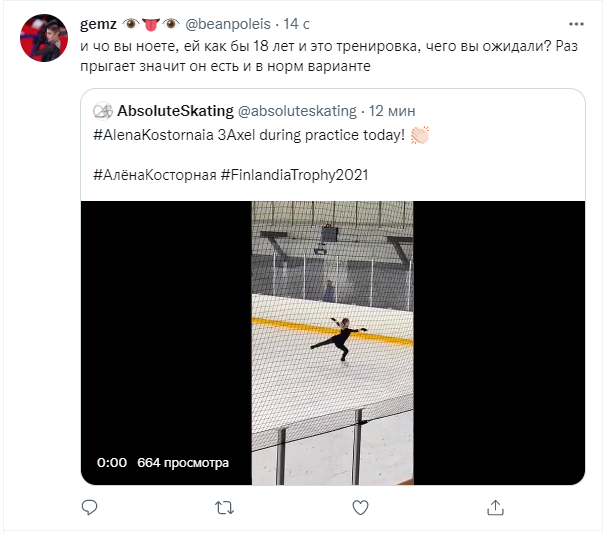
Task: Open the gemz profile avatar
Action: coord(43,39)
